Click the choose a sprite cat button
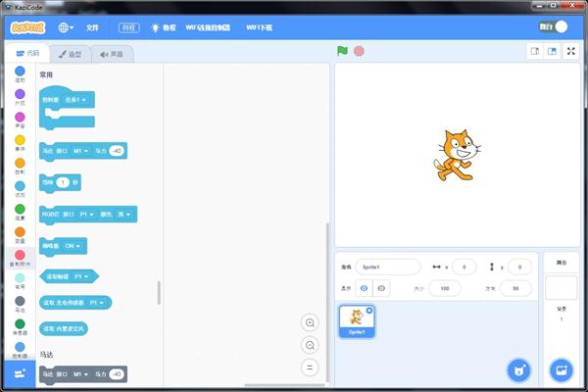Screen dimensions: 588x392 click(519, 370)
